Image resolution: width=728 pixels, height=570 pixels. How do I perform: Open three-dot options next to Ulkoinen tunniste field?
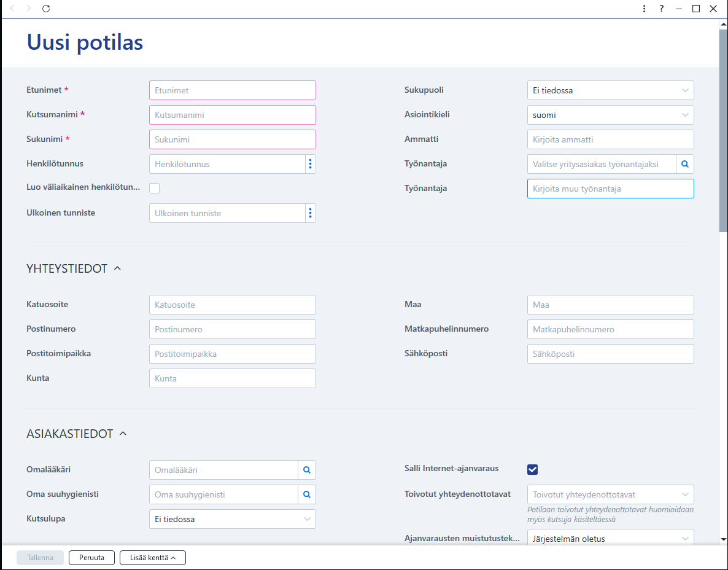click(x=310, y=213)
